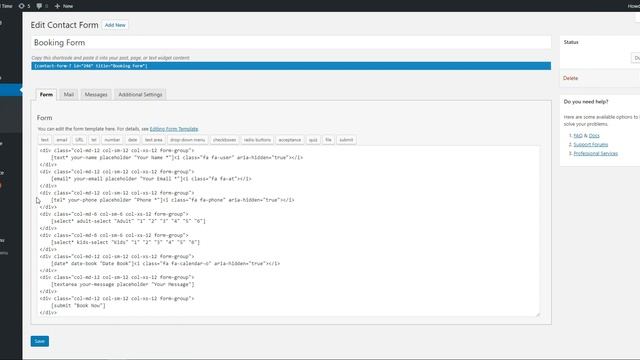Insert a date tag
The image size is (640, 360).
133,140
